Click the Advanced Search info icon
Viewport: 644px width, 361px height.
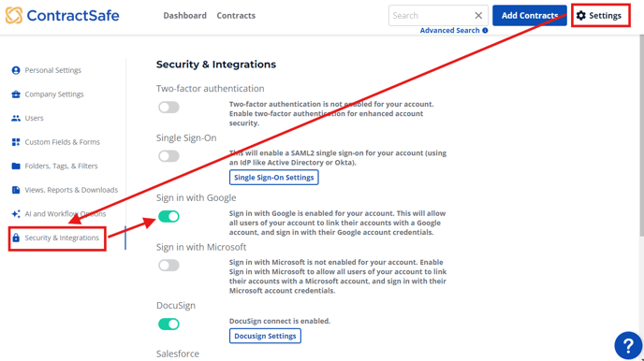pyautogui.click(x=485, y=30)
